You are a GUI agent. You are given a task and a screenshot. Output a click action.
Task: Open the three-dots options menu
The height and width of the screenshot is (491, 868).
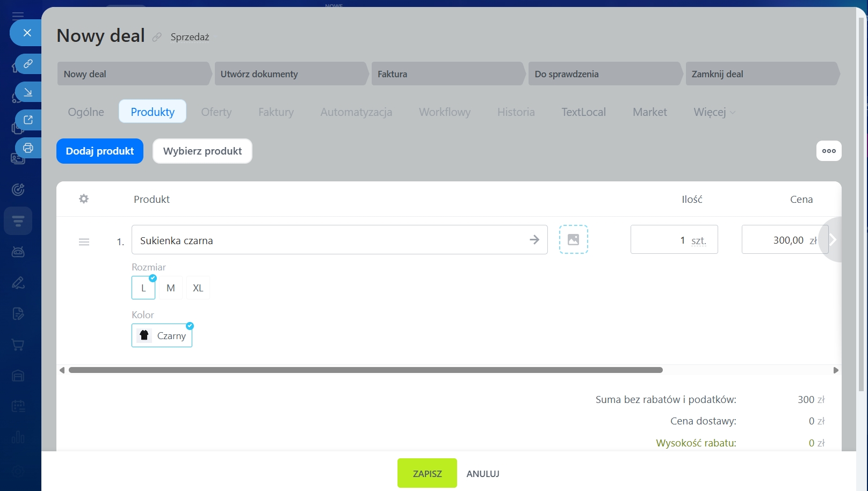click(828, 151)
